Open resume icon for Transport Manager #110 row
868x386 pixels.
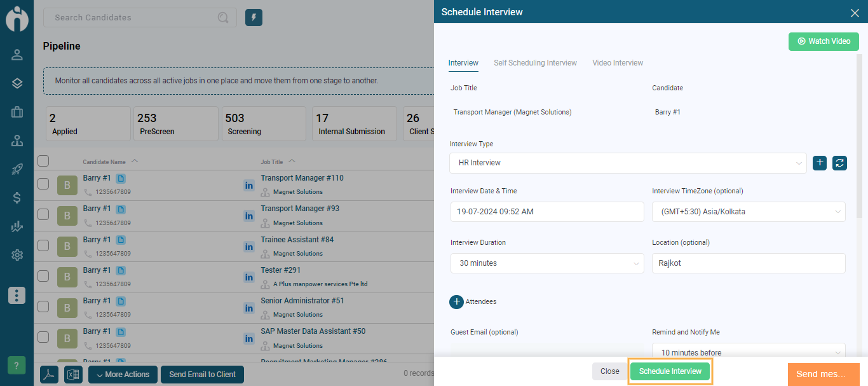[x=121, y=178]
